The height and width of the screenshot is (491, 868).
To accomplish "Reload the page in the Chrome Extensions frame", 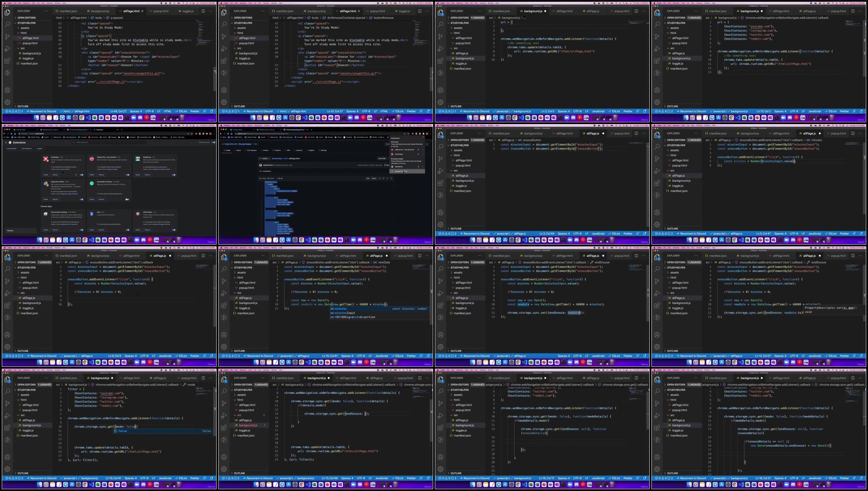I will tap(11, 134).
